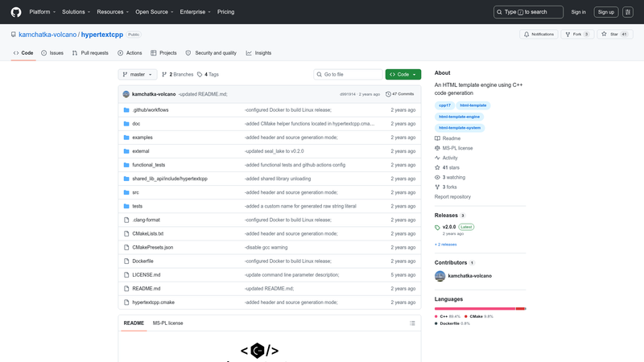Image resolution: width=644 pixels, height=362 pixels.
Task: Open the + 2 releases link
Action: pos(446,245)
